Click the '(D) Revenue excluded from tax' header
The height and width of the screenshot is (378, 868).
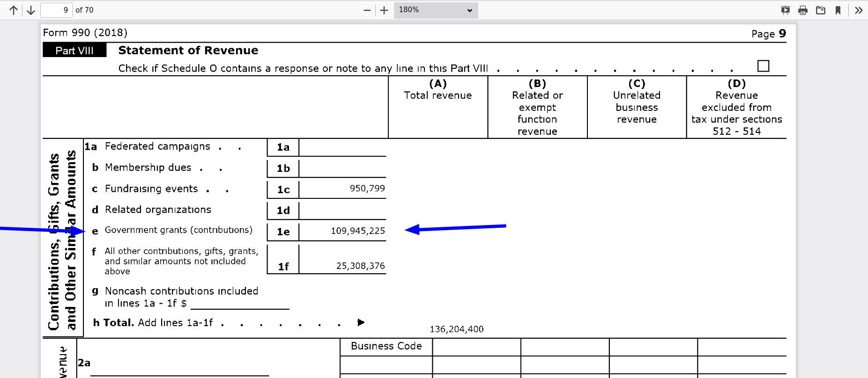[736, 107]
